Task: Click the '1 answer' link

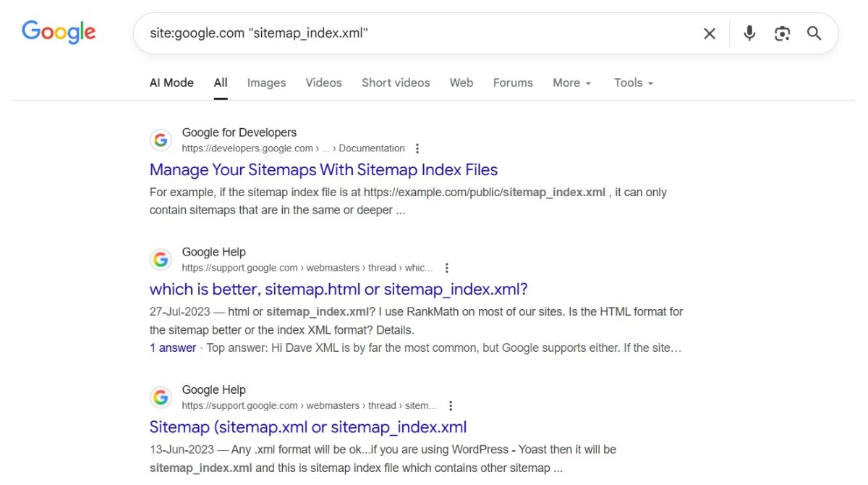Action: pos(173,348)
